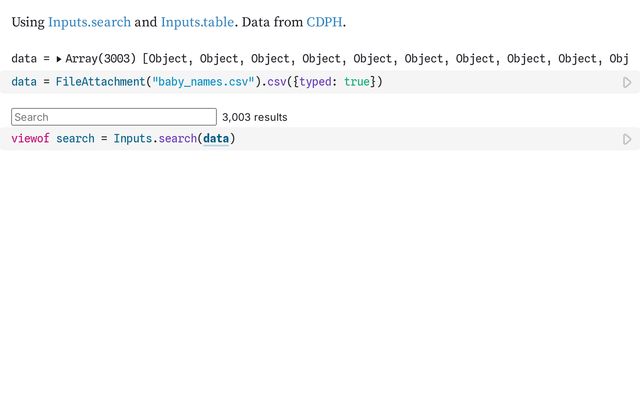Image resolution: width=640 pixels, height=400 pixels.
Task: Expand the Array(3003) disclosure triangle
Action: [x=58, y=60]
